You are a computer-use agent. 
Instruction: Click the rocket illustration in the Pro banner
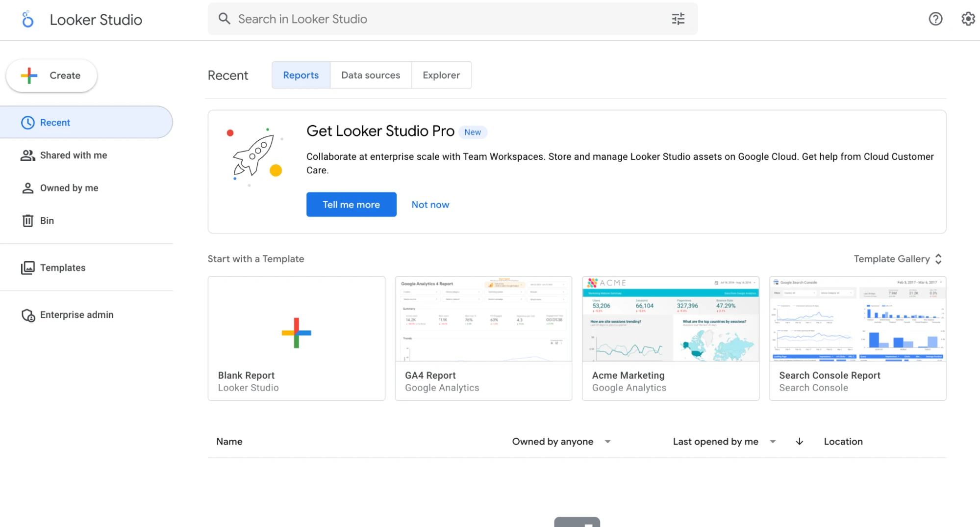[254, 157]
